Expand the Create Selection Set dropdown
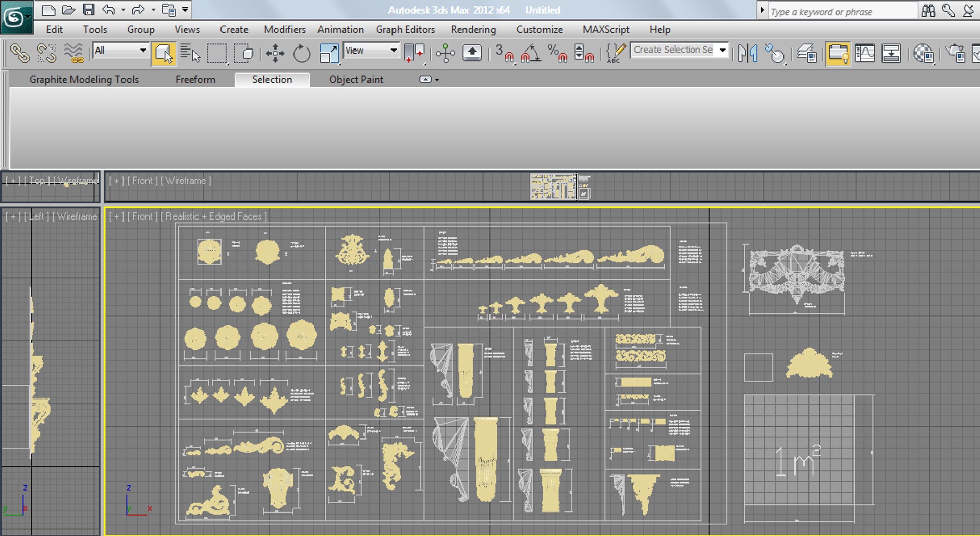 click(x=722, y=50)
